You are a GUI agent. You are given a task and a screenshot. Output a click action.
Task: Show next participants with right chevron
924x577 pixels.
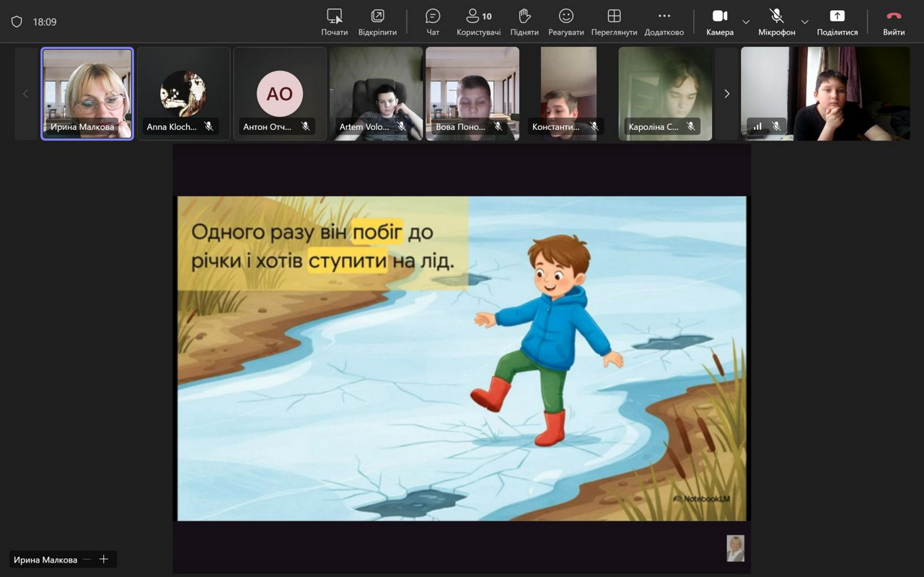click(726, 94)
